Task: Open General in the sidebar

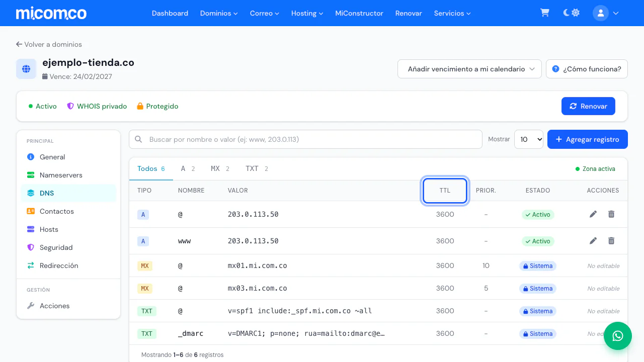Action: (x=68, y=157)
